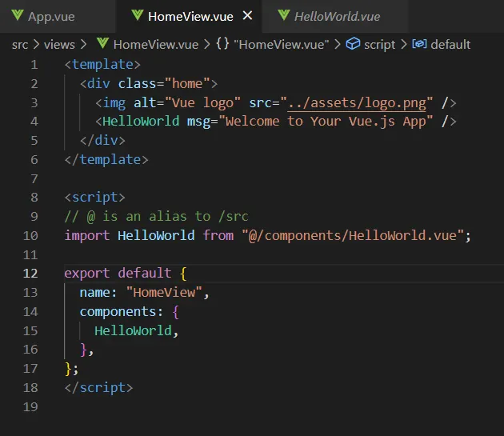Click line number 8 in the gutter
This screenshot has height=436, width=504.
click(33, 197)
